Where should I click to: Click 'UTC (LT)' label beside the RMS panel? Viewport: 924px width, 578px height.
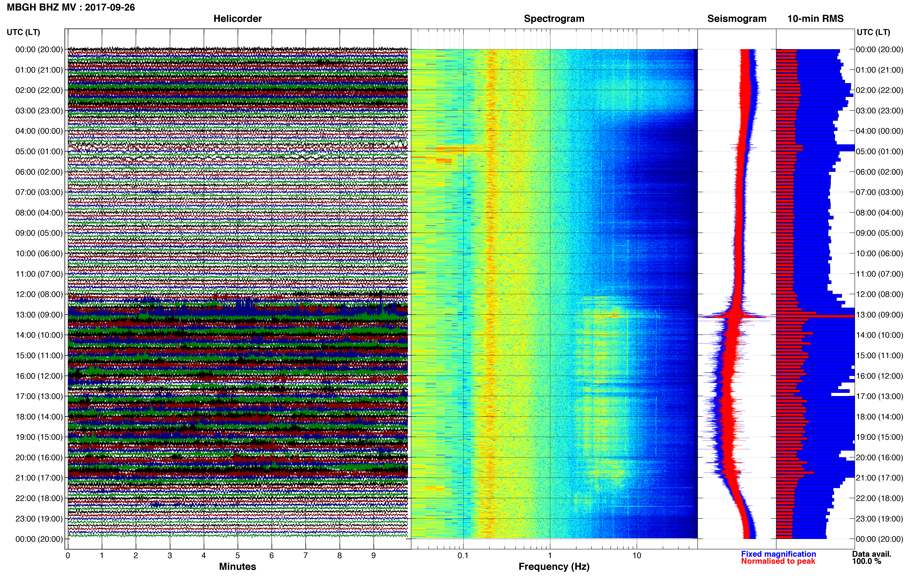pos(873,32)
